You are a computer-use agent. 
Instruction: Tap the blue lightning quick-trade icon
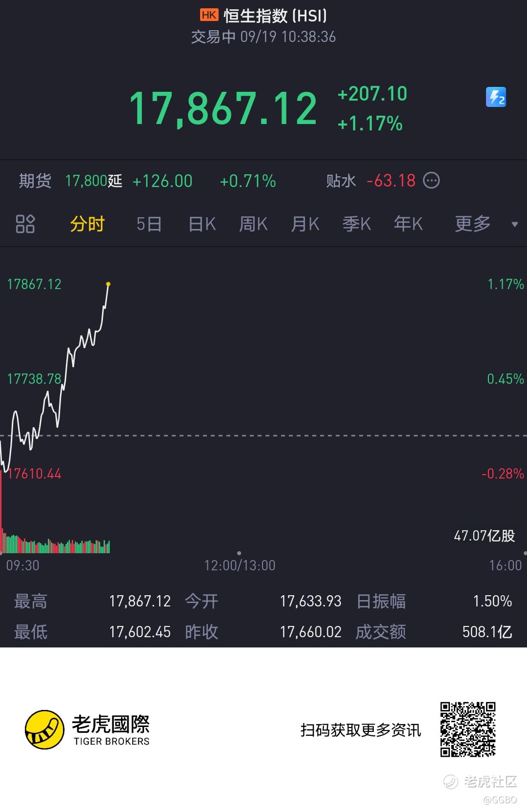click(x=496, y=97)
